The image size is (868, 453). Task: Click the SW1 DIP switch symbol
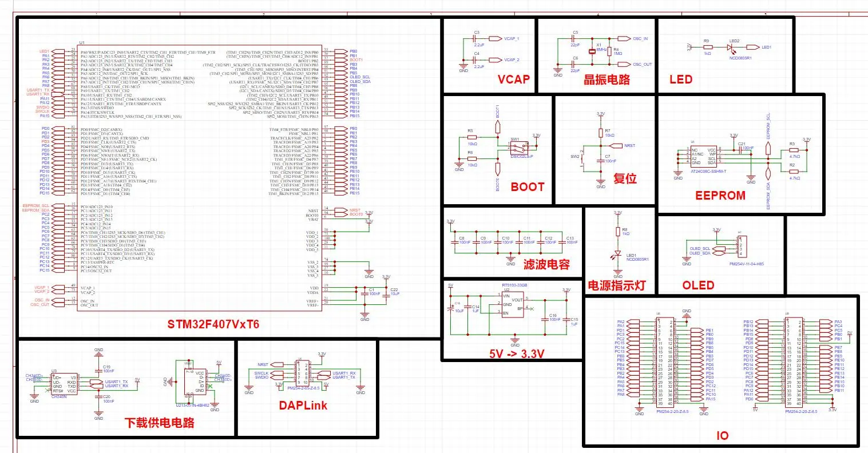[518, 146]
